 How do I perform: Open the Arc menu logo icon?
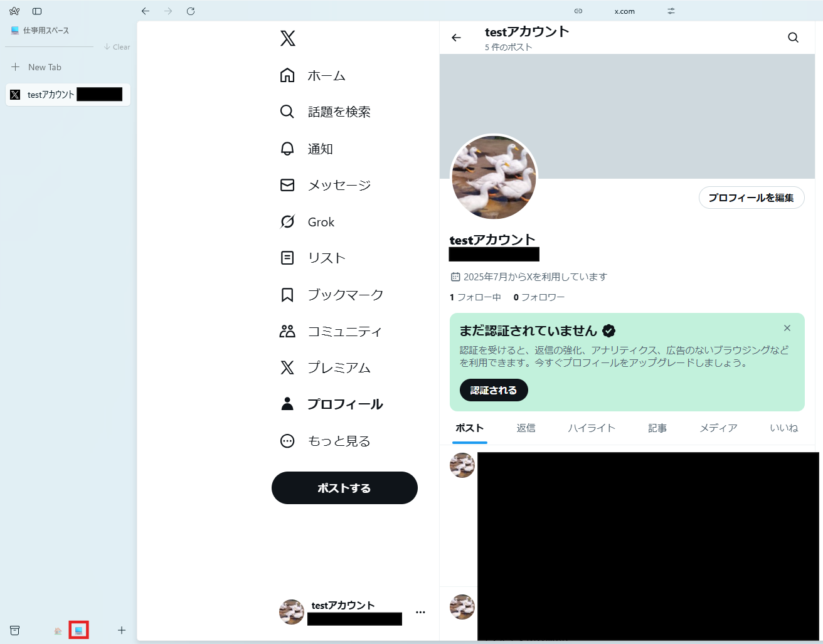(x=14, y=11)
